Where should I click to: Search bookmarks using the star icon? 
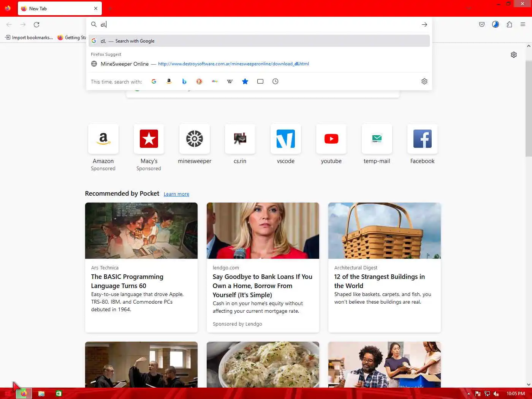(245, 81)
